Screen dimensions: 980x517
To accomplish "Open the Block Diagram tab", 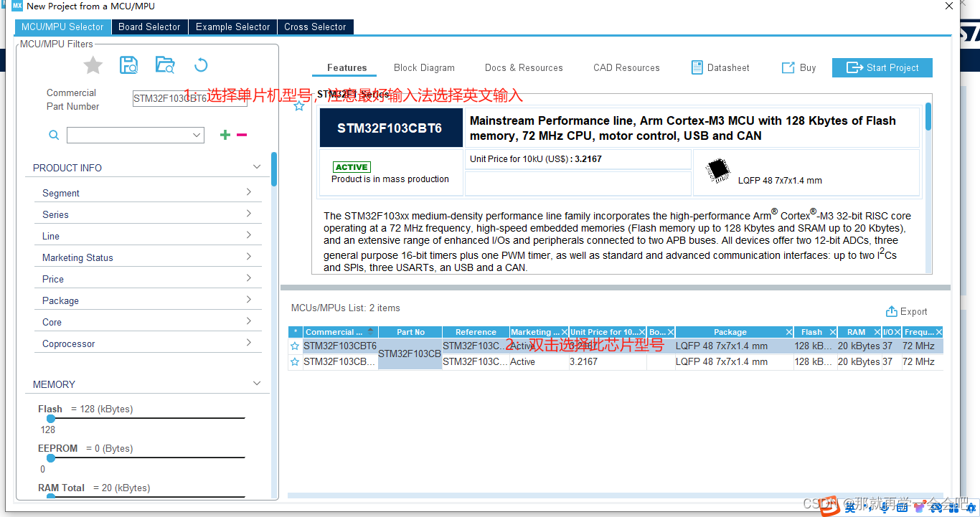I will pyautogui.click(x=424, y=67).
